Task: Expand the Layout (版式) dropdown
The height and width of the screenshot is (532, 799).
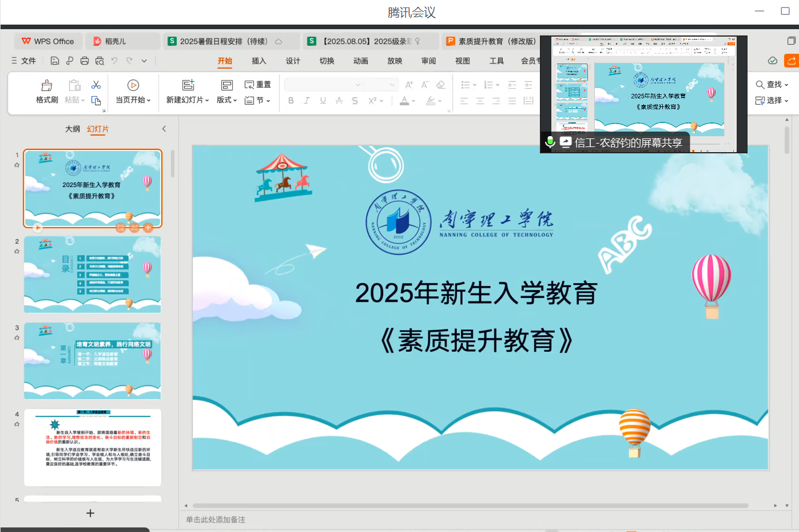Action: click(x=227, y=100)
